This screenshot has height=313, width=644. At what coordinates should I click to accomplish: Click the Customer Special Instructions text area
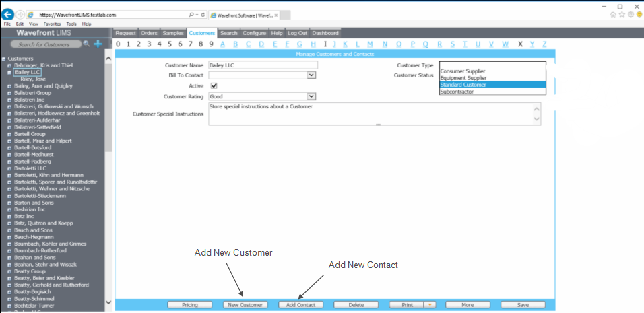pos(375,114)
